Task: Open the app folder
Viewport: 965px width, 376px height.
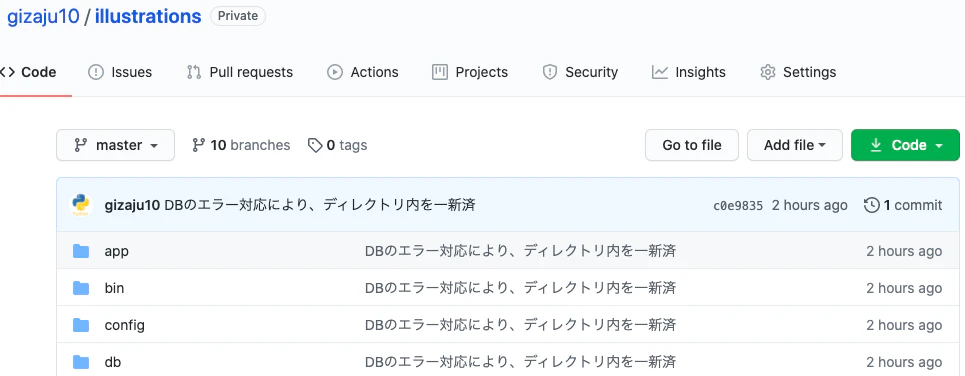Action: click(x=116, y=251)
